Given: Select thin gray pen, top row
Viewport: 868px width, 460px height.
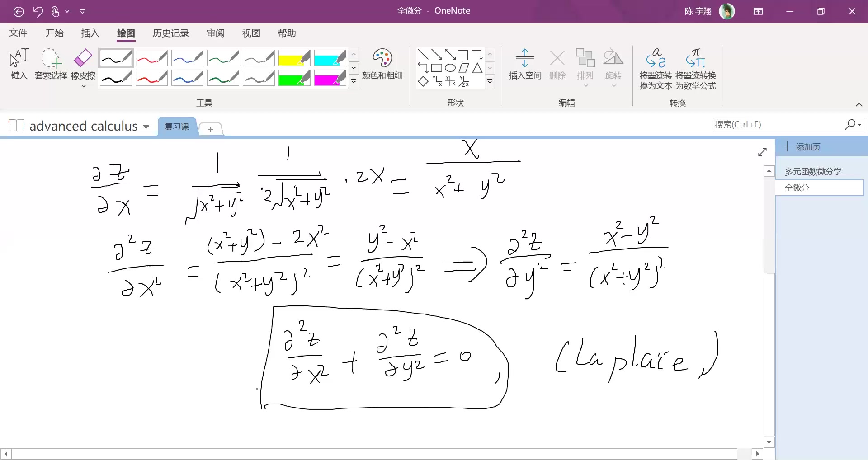Looking at the screenshot, I should (259, 58).
